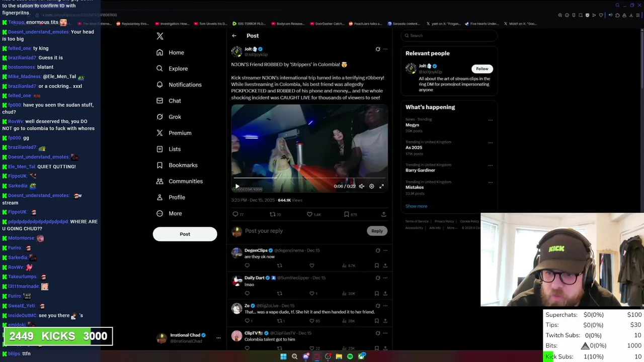Viewport: 644px width, 362px height.
Task: Open Five Hearts Under bookmark
Action: coord(482,24)
